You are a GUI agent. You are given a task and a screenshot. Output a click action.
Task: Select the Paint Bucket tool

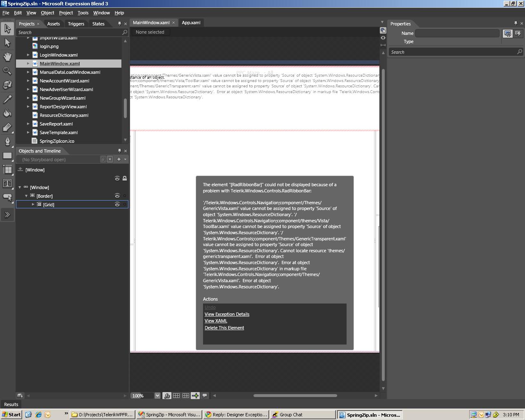(7, 113)
